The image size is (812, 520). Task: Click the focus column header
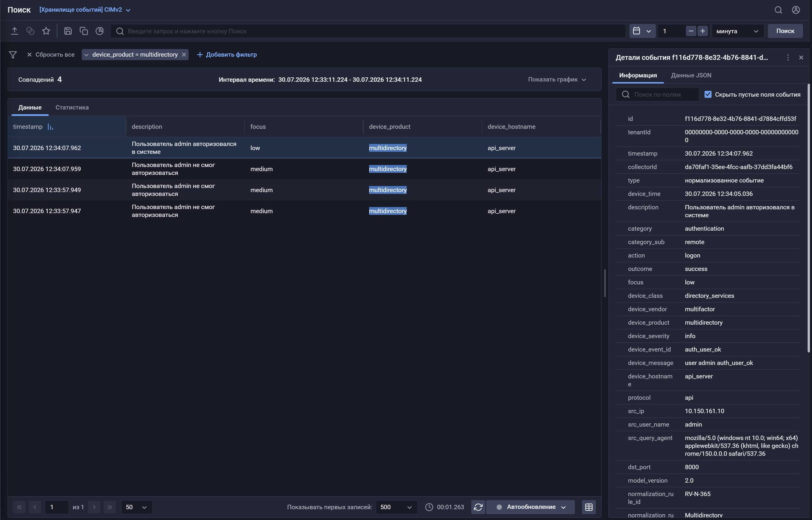[304, 127]
